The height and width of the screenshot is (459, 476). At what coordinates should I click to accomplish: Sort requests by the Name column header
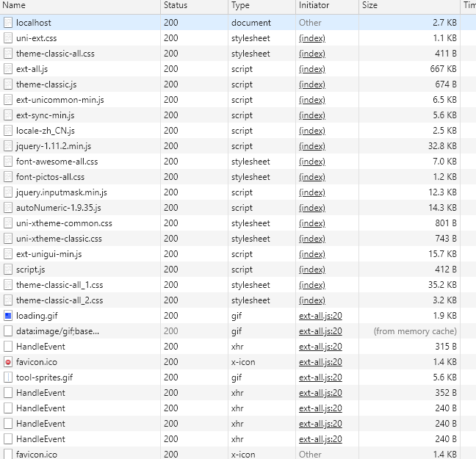(79, 6)
